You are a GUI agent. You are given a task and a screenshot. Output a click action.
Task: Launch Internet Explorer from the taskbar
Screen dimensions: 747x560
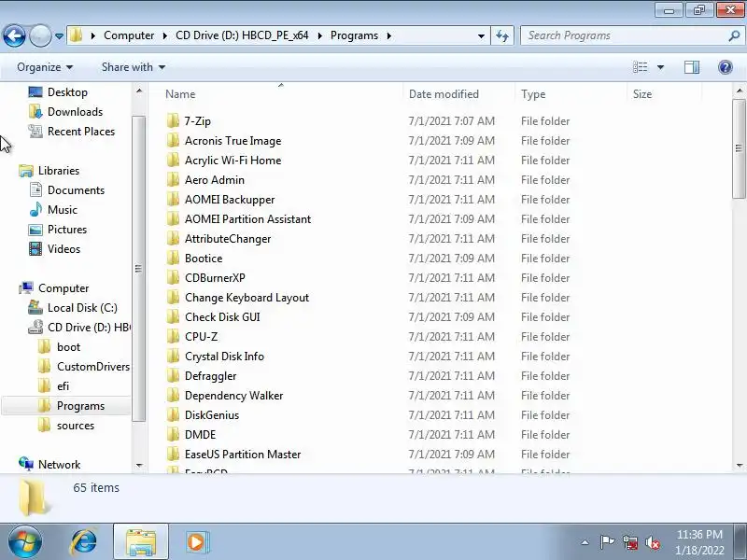click(83, 542)
